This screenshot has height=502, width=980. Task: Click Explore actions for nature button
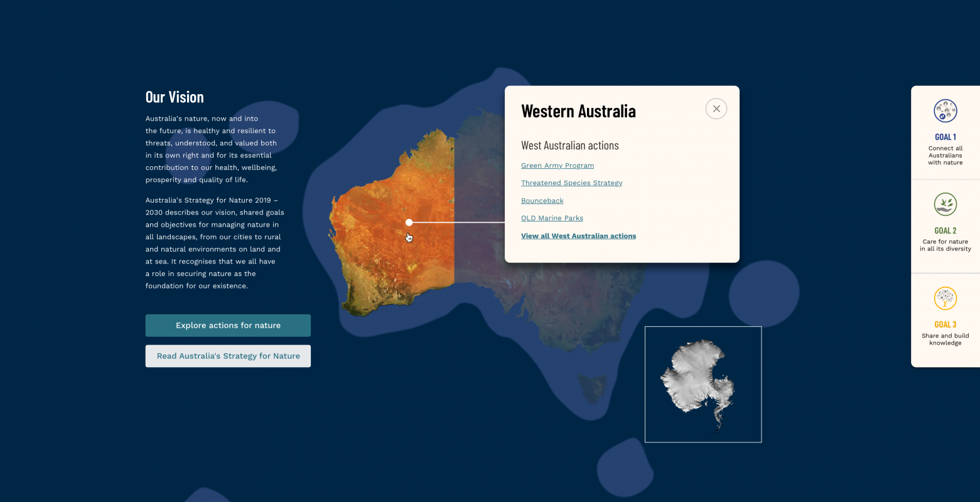[228, 326]
